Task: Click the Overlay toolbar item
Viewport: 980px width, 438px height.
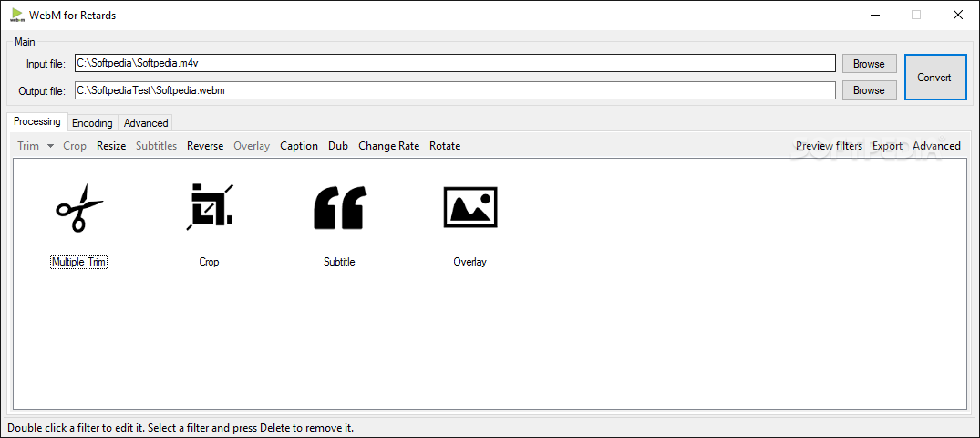Action: pyautogui.click(x=252, y=146)
